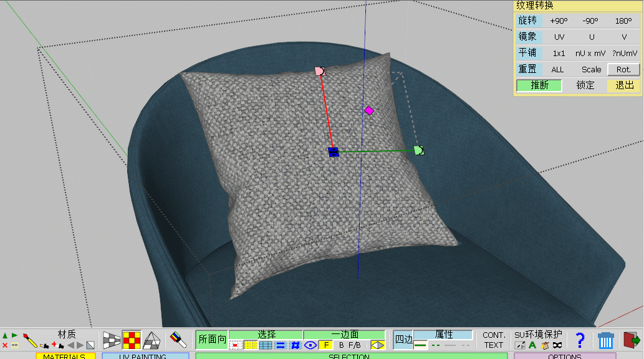Open the MATERIALS section tab

coord(65,357)
